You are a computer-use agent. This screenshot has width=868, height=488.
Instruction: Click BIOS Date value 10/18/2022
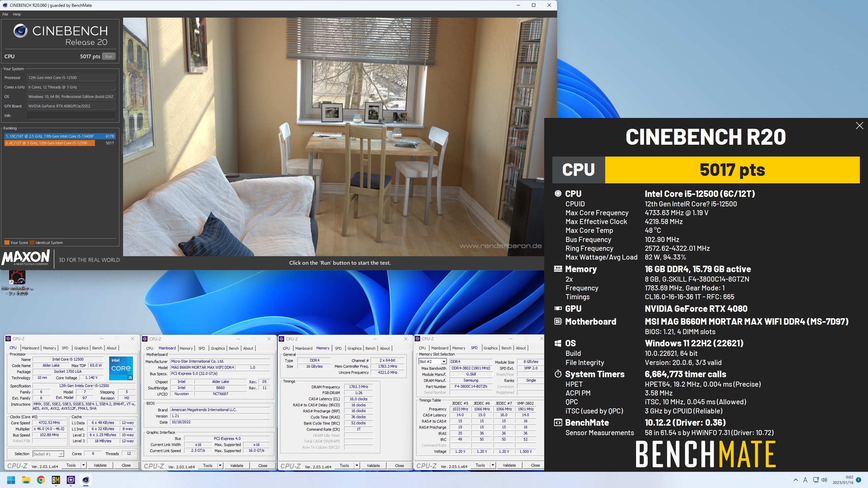(220, 422)
